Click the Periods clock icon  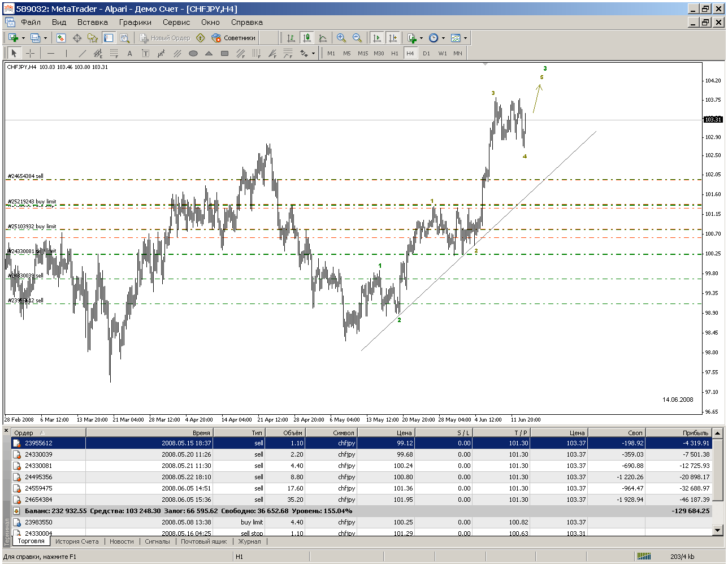click(x=434, y=38)
